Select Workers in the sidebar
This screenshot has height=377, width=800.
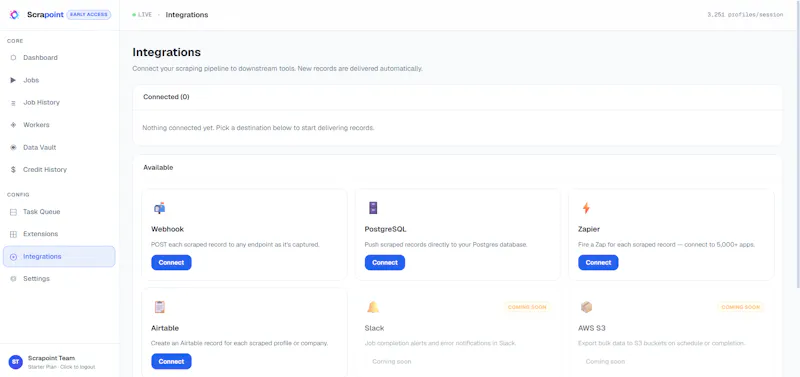pyautogui.click(x=59, y=125)
